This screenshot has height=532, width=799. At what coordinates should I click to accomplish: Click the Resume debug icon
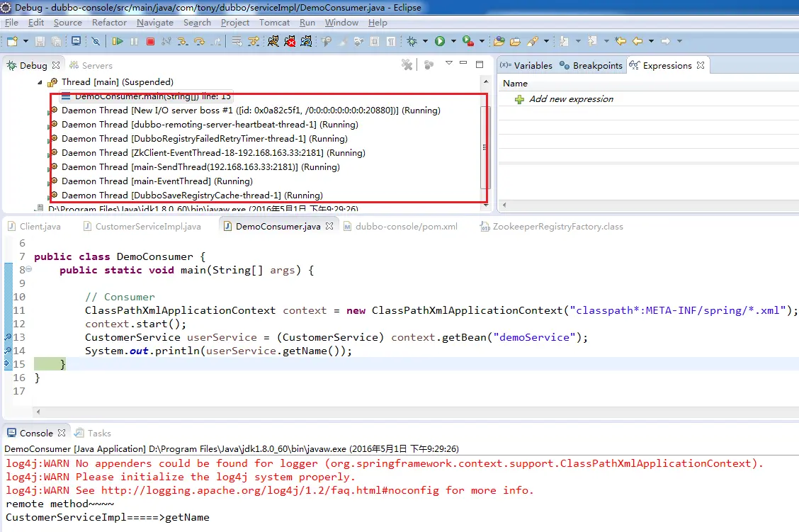(x=118, y=41)
